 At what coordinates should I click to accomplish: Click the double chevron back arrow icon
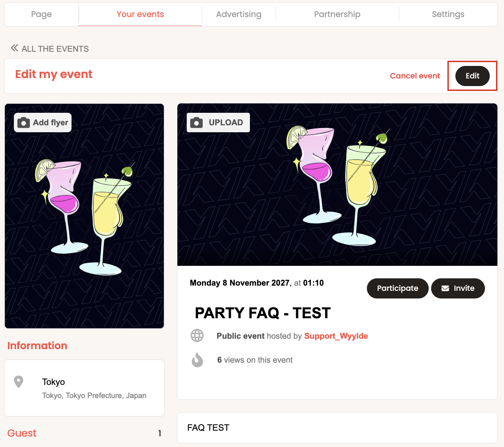(14, 48)
